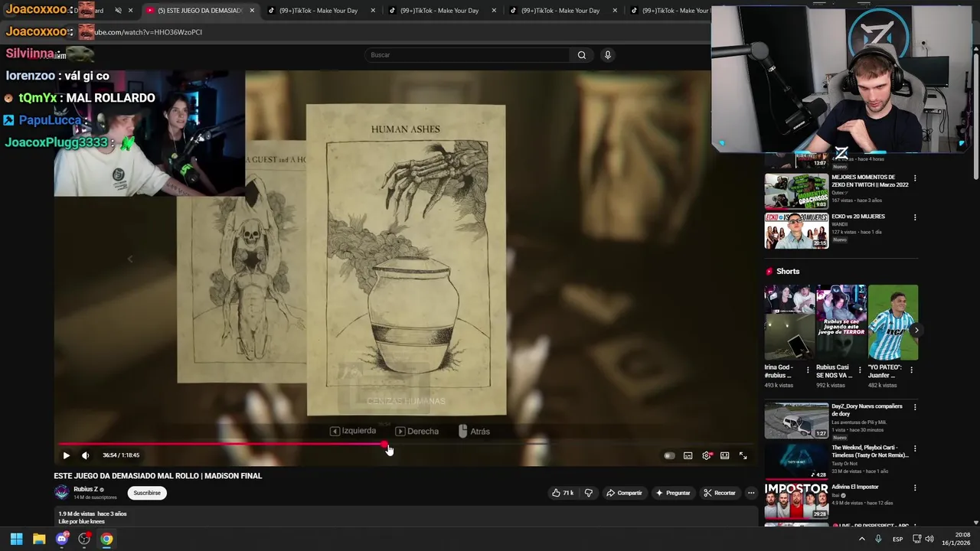Open options for Irina God short
Screen dimensions: 980x551
(808, 370)
